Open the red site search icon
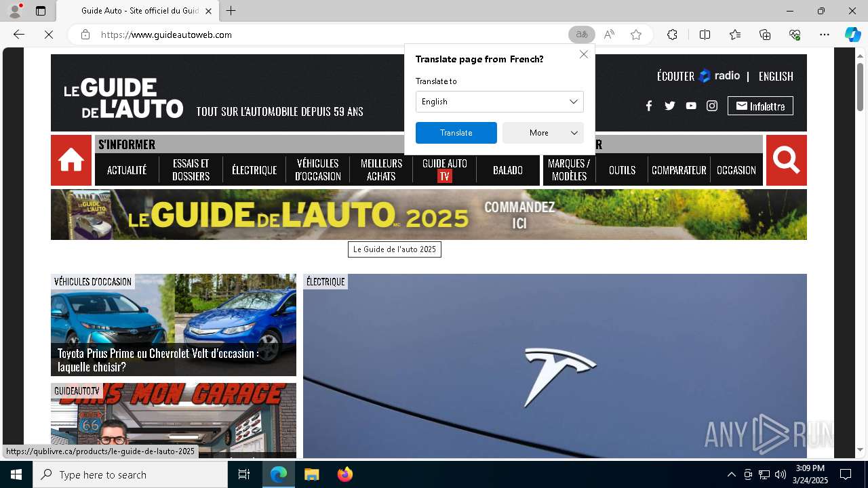 point(787,160)
